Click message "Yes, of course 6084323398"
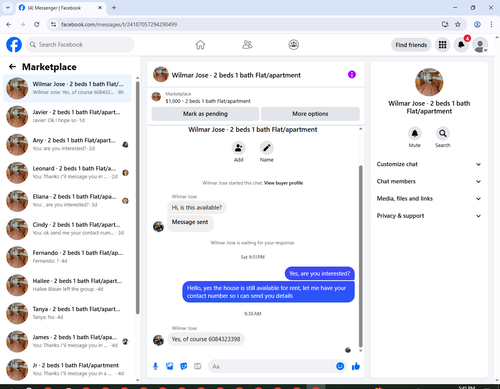The image size is (500, 389). [206, 339]
